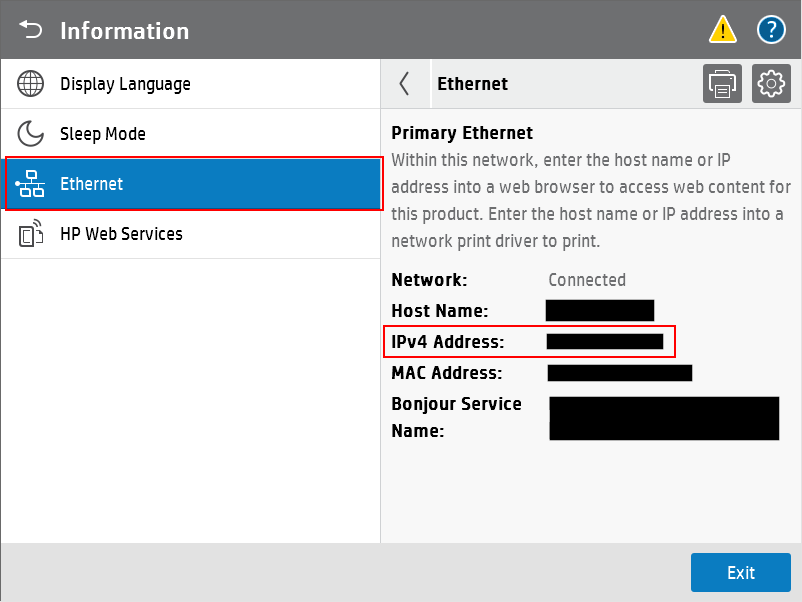
Task: Click the network icon beside Ethernet
Action: tap(31, 185)
